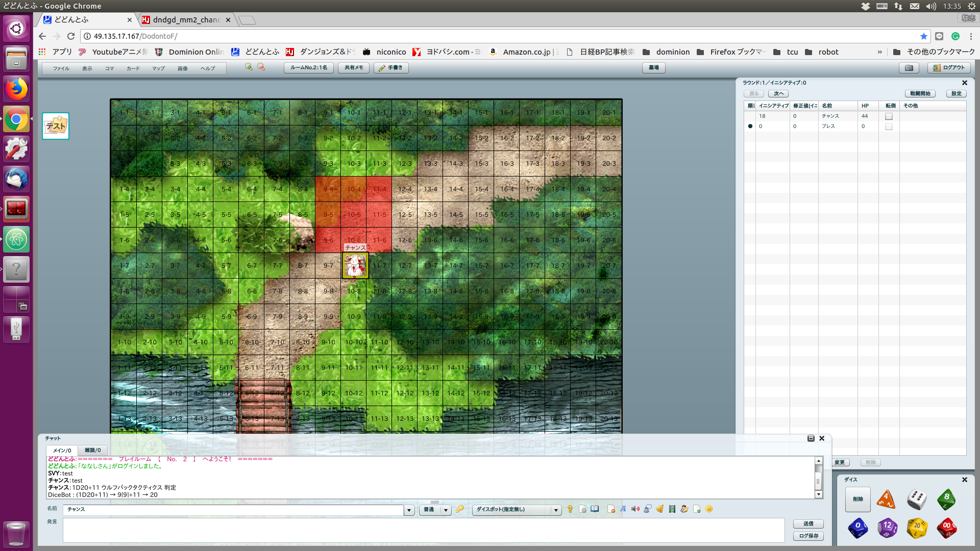
Task: Toggle 転倒 checkbox for チャンス row
Action: [889, 116]
